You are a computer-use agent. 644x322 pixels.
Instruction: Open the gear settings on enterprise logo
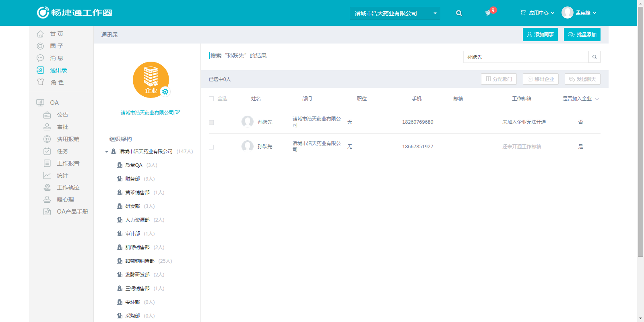tap(165, 92)
